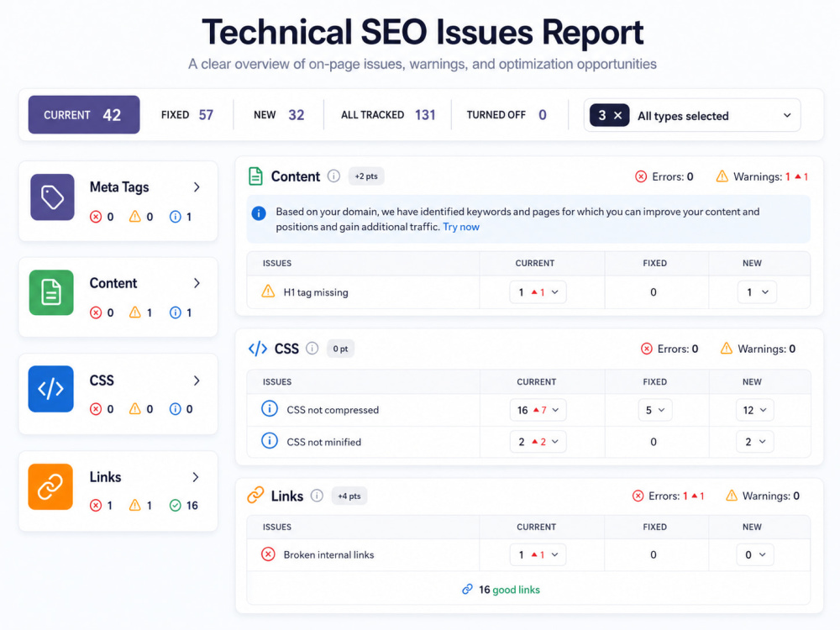
Task: Click the green document icon in Content panel header
Action: (x=255, y=176)
